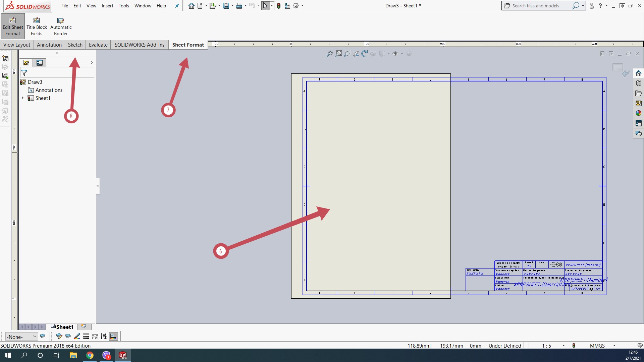The image size is (644, 362).
Task: Open Windows Start menu
Action: (x=8, y=355)
